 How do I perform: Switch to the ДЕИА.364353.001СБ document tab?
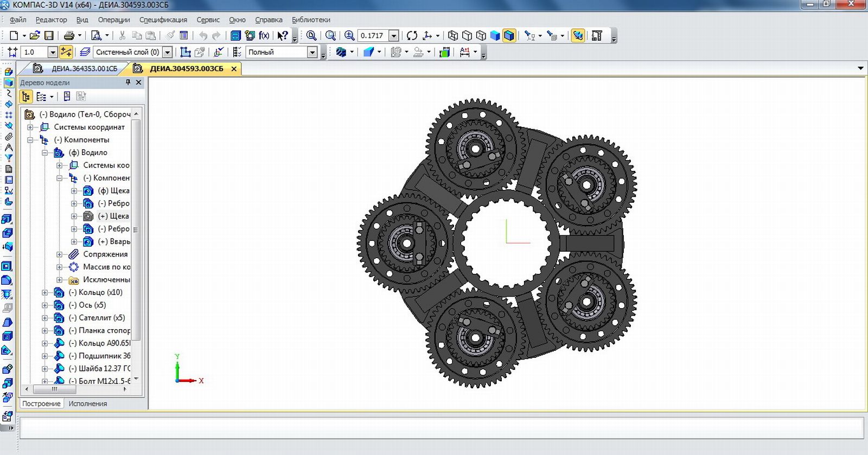pyautogui.click(x=84, y=69)
